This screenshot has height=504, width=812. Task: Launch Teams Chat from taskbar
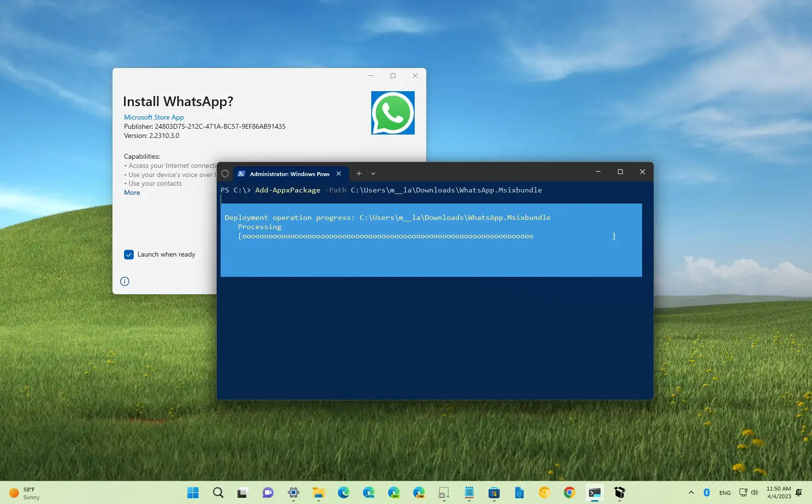268,492
